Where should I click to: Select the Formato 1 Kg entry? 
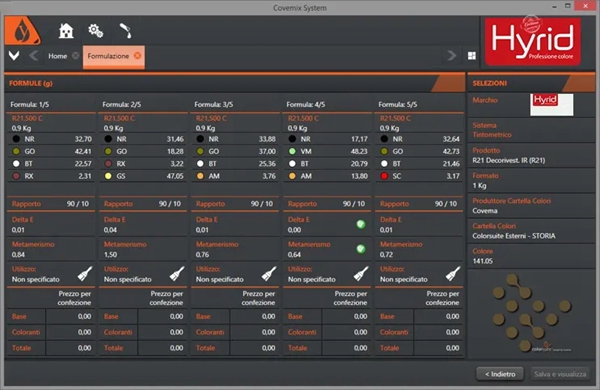click(531, 181)
